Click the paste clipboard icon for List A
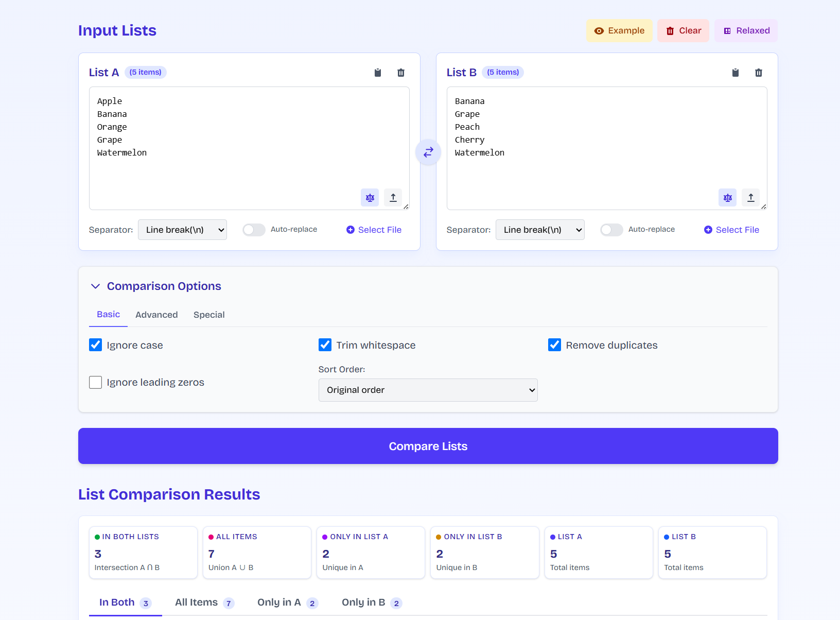 point(378,73)
